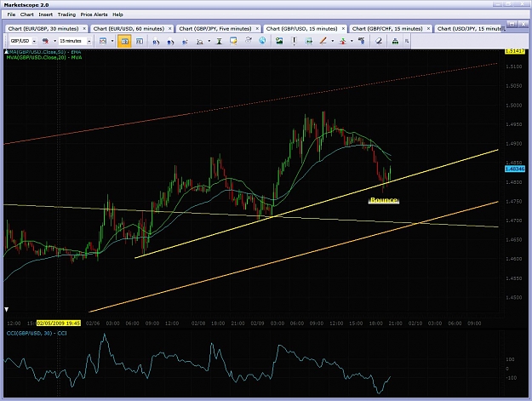Select the red dotted upper trendline

[x=250, y=104]
